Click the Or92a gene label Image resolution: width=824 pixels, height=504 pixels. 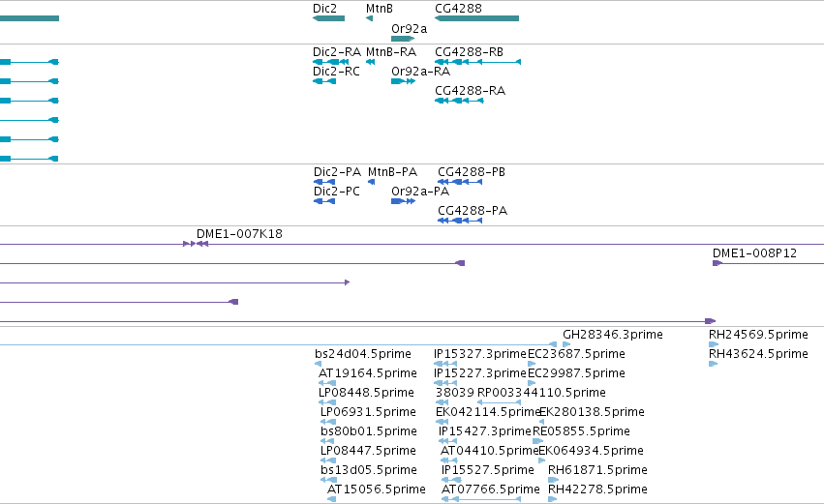pyautogui.click(x=410, y=29)
